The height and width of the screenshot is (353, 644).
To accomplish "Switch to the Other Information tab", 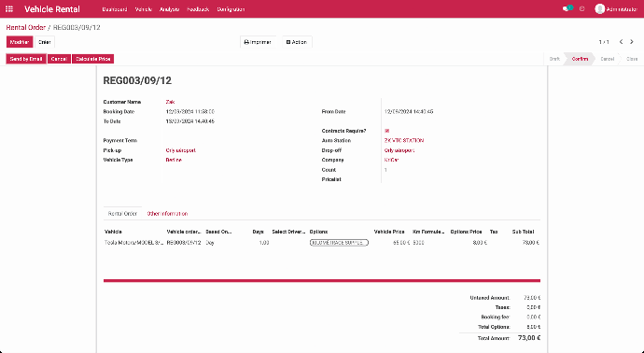I will (x=167, y=214).
